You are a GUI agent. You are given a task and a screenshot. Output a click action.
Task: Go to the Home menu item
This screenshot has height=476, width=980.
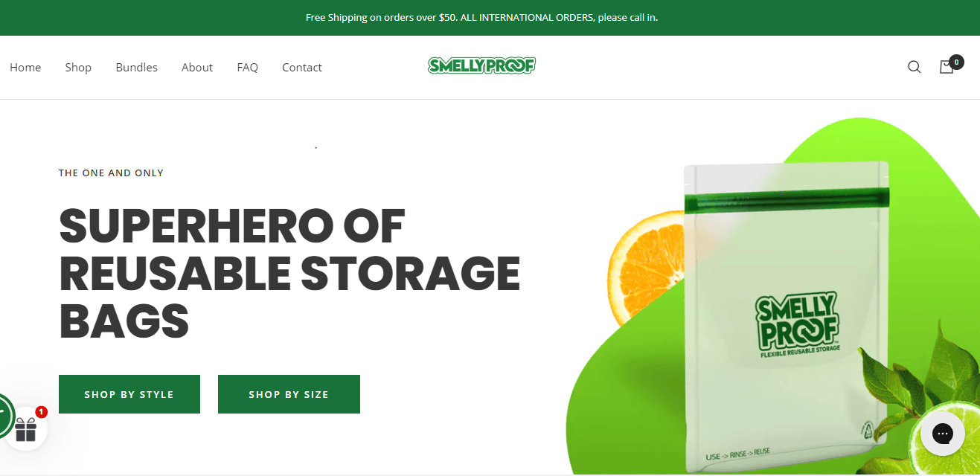point(25,68)
